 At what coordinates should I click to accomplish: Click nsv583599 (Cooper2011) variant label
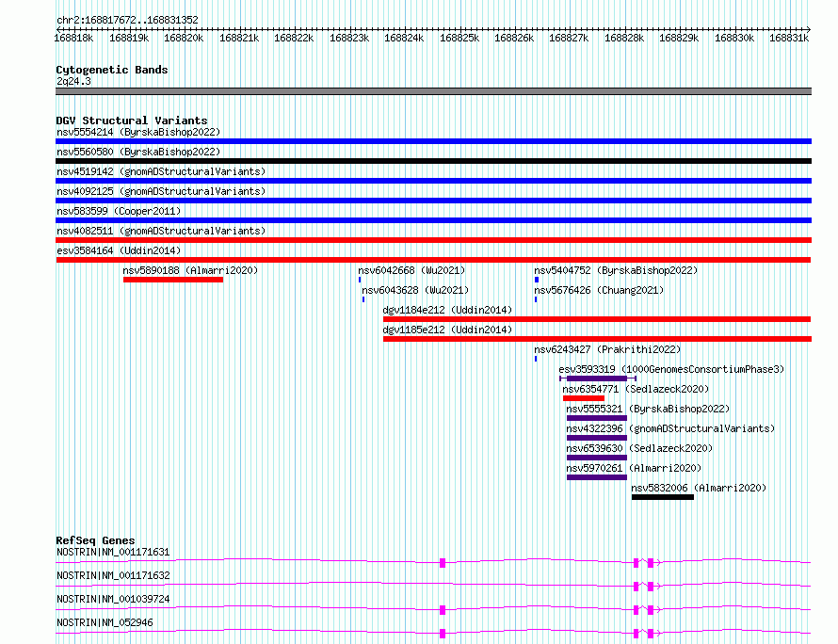[x=119, y=211]
